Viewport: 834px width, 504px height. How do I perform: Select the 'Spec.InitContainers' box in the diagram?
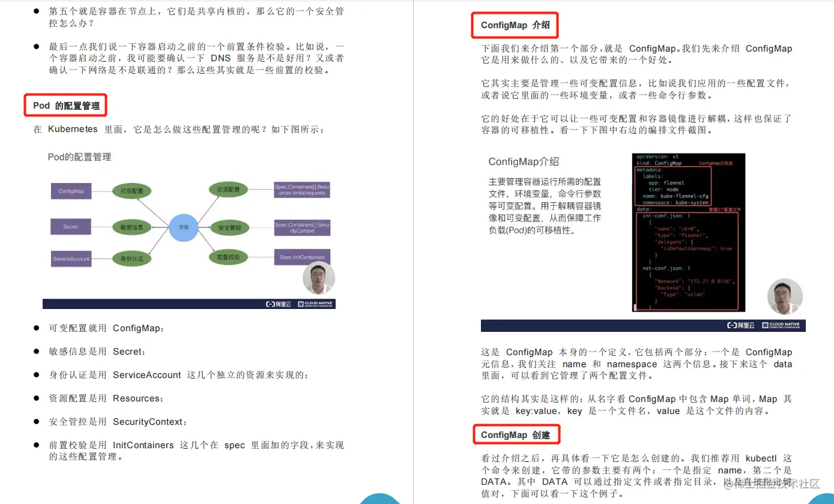(302, 257)
